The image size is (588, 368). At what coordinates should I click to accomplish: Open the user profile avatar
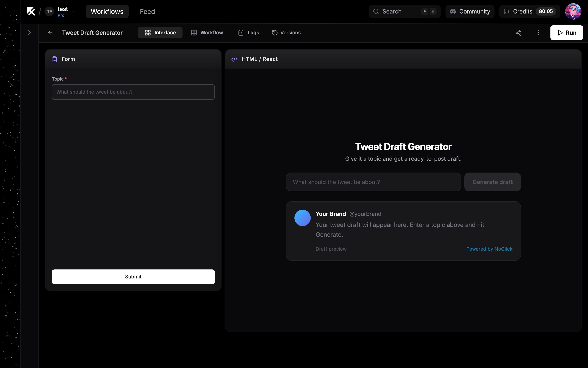(x=573, y=11)
